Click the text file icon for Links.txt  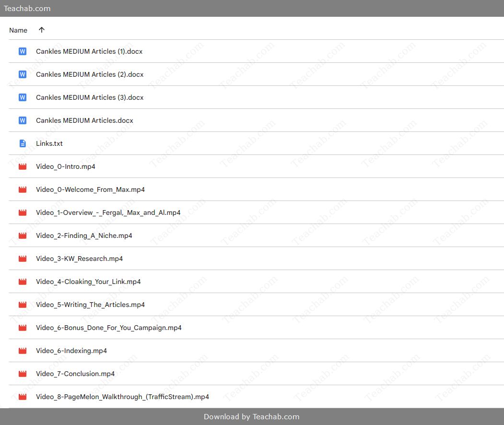23,143
